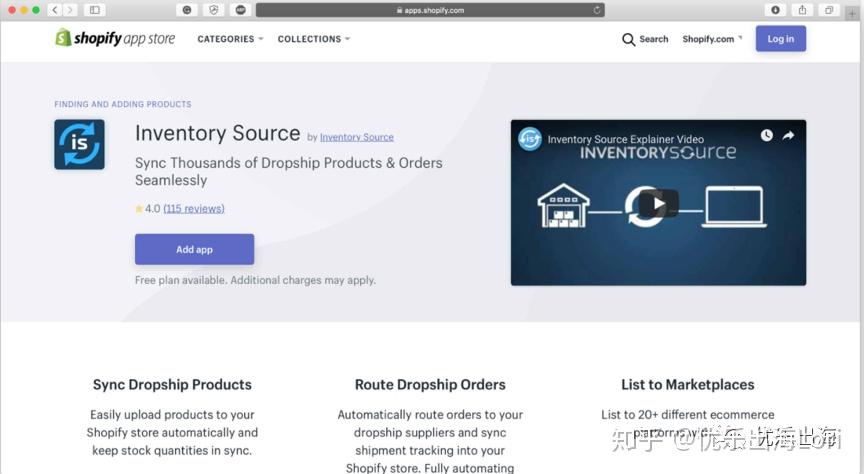
Task: Click the Inventory Source app icon
Action: [79, 144]
